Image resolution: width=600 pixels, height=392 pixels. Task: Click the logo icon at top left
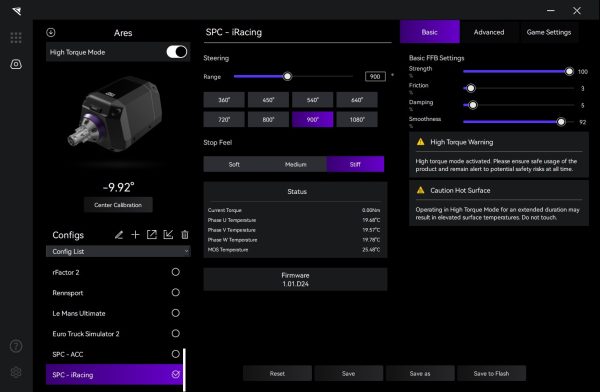coord(16,11)
